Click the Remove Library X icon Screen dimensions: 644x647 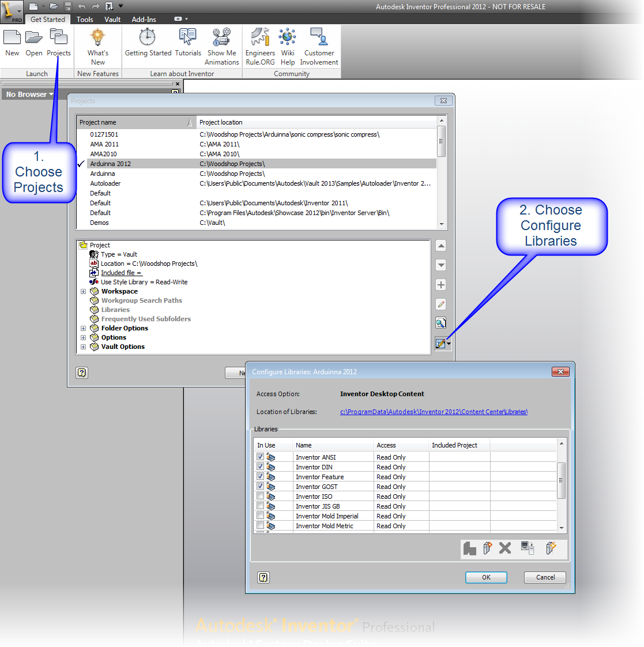click(x=505, y=548)
